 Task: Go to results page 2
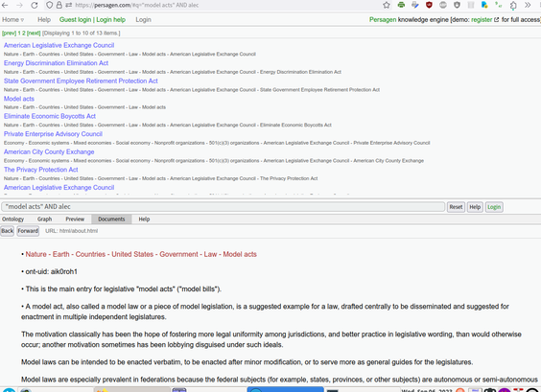(24, 34)
